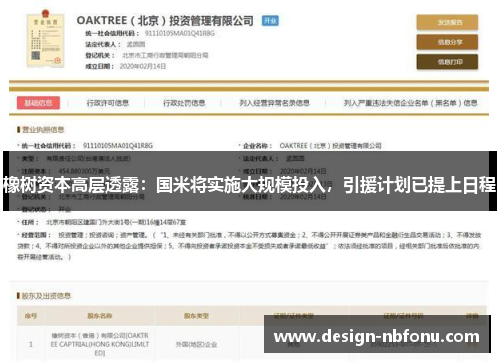This screenshot has height=362, width=500.
Task: Click the 住所 address text
Action: 116,222
